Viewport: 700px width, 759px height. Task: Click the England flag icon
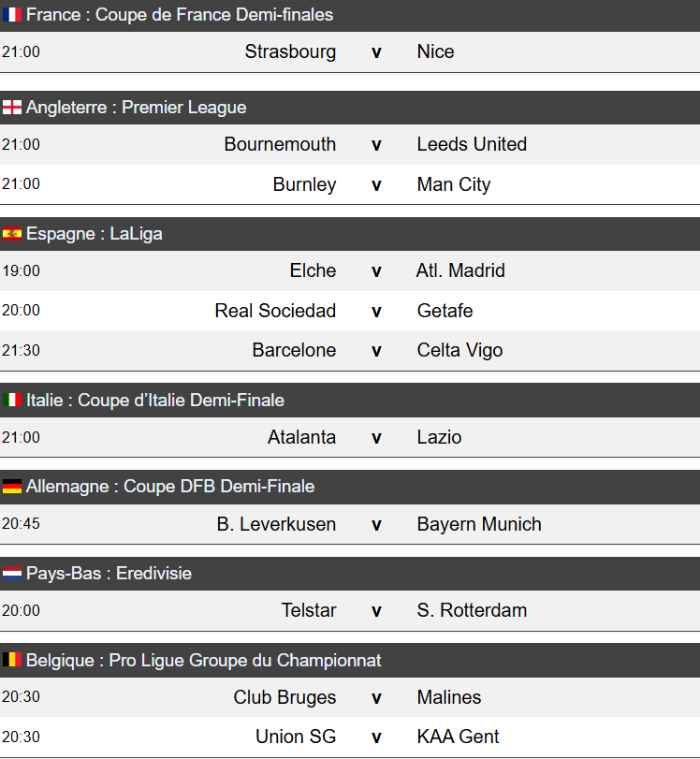coord(12,108)
